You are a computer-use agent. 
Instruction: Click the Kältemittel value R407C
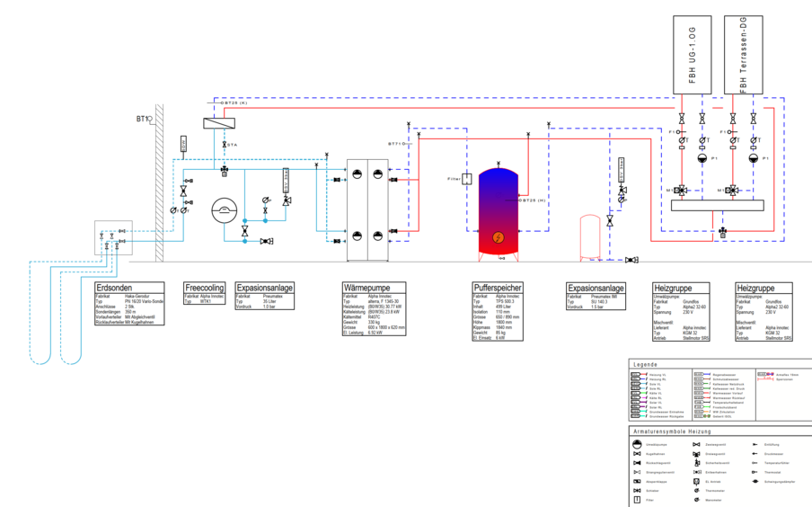click(x=374, y=316)
